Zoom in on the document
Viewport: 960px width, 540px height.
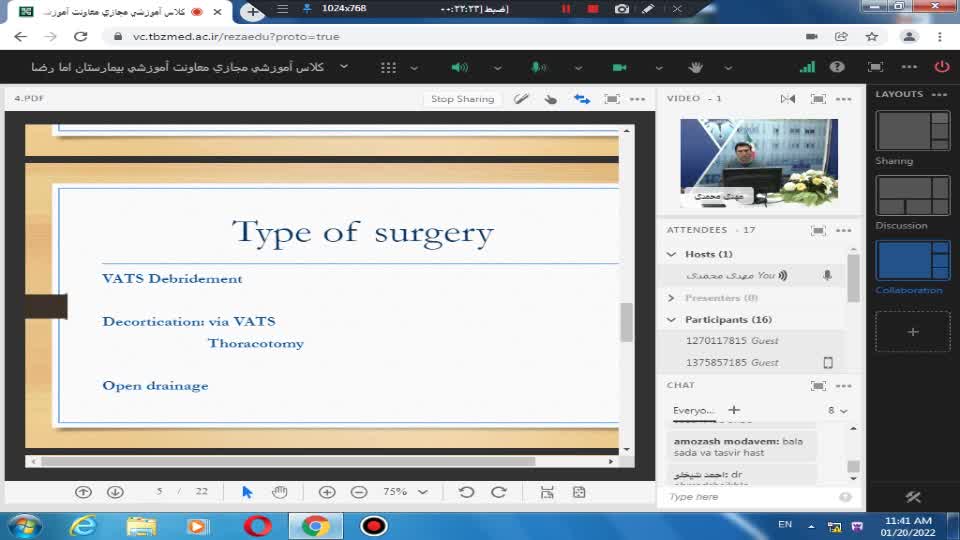327,492
